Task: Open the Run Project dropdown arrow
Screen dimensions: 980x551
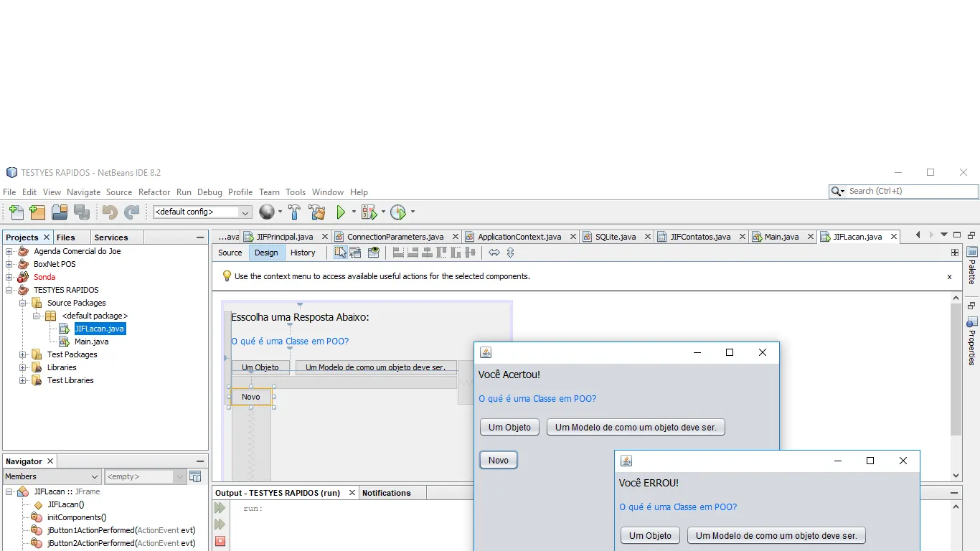Action: pyautogui.click(x=354, y=212)
